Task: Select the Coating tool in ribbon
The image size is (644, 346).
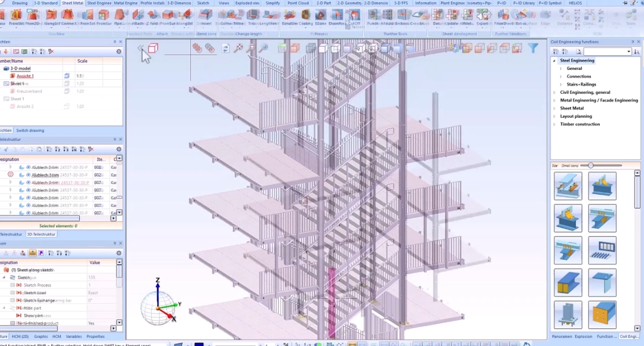Action: (x=305, y=16)
